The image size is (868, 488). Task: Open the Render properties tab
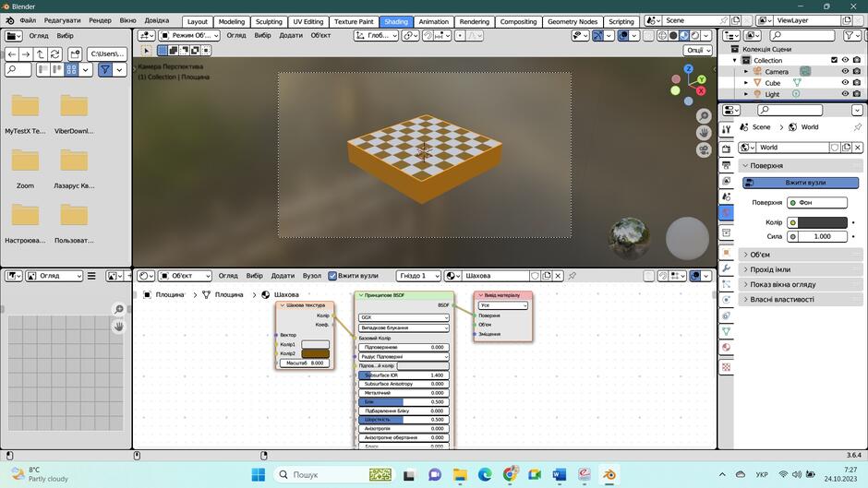(727, 149)
